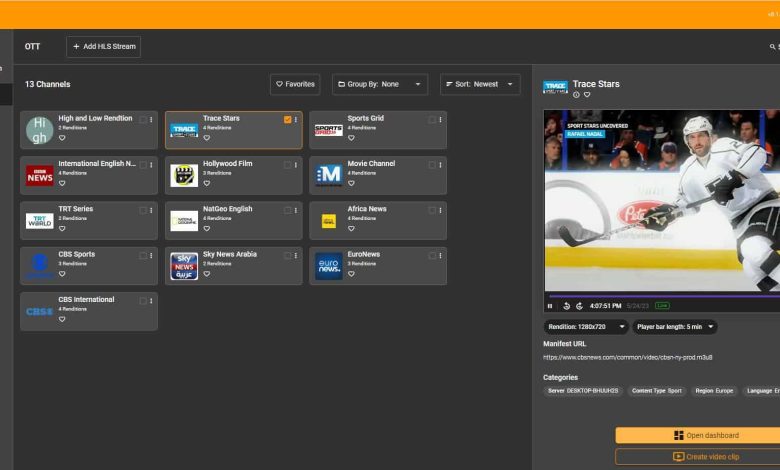Expand the Sort: Newest dropdown
The height and width of the screenshot is (470, 780).
(x=479, y=85)
